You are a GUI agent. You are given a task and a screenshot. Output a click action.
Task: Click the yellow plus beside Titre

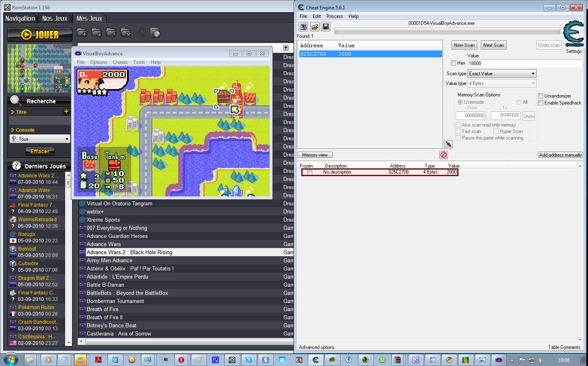[x=66, y=111]
